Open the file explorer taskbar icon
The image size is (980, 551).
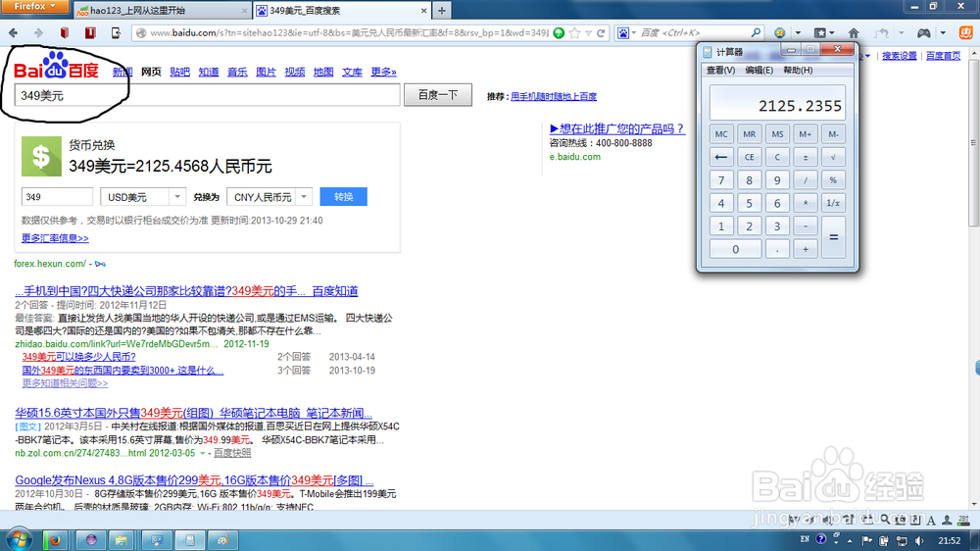click(x=122, y=540)
